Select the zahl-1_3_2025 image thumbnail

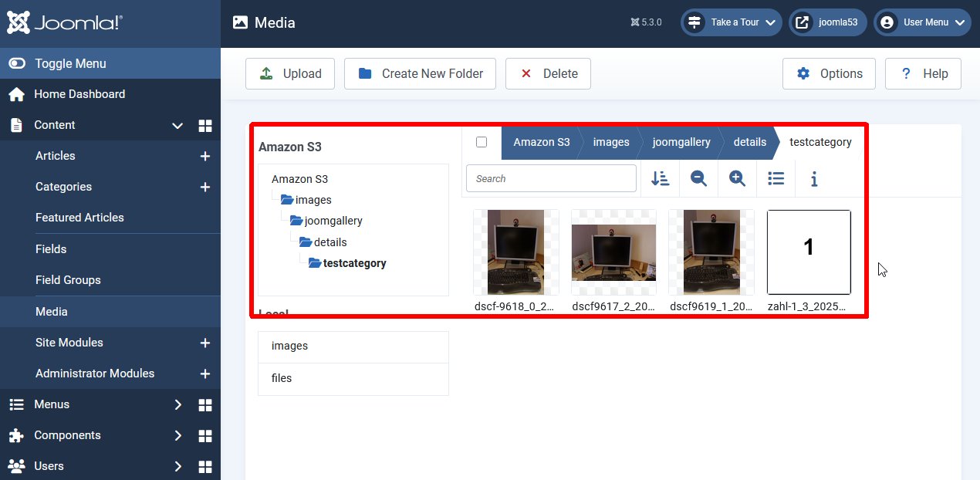coord(809,252)
